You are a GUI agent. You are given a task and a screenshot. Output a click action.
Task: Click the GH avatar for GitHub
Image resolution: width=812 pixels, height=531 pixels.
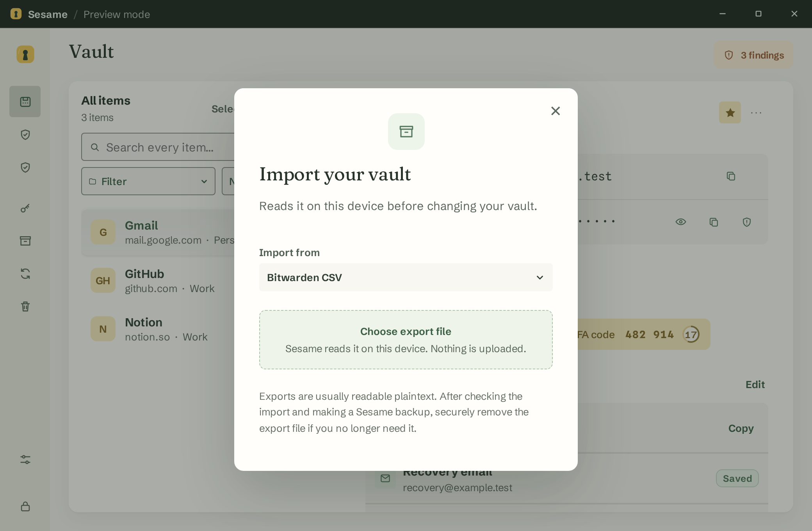(x=103, y=281)
